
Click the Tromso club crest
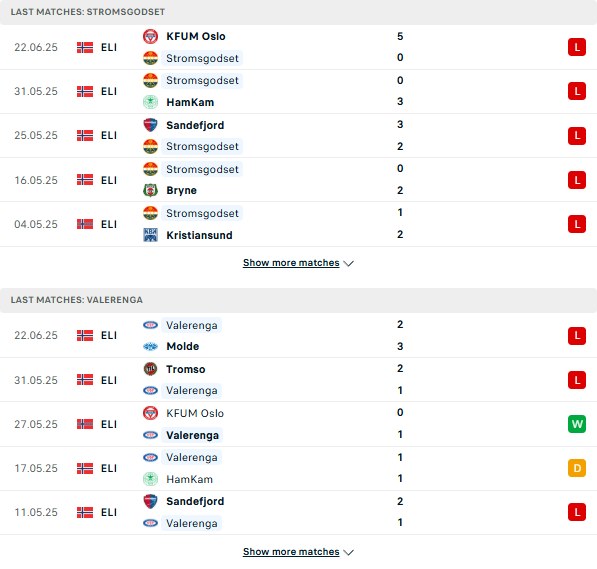pyautogui.click(x=150, y=369)
